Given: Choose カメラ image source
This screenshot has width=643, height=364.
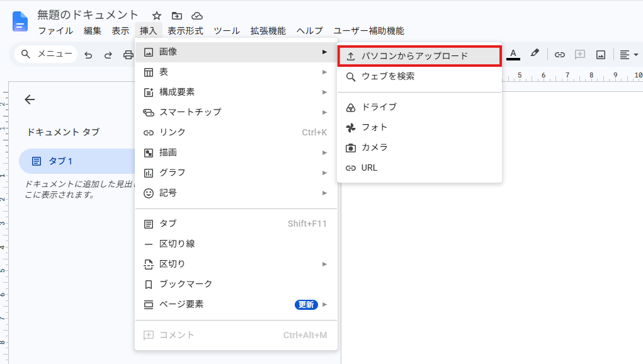Looking at the screenshot, I should 419,147.
